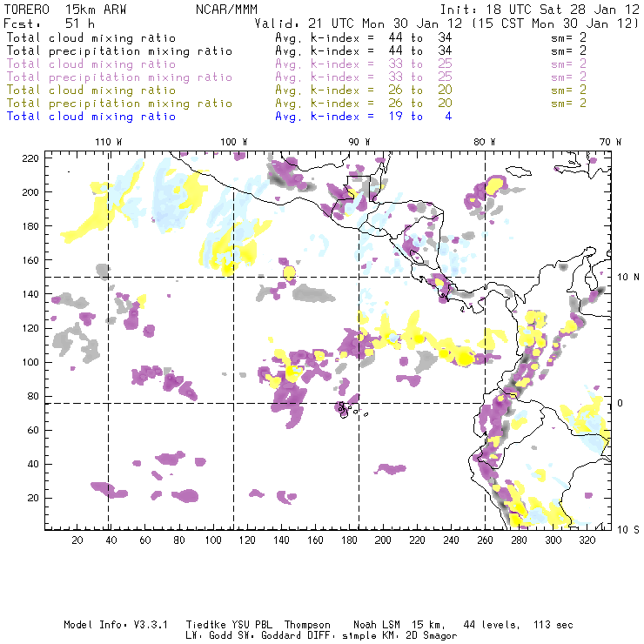The width and height of the screenshot is (644, 644).
Task: Click the blue "Avg. k-index = 19 to 4" text
Action: click(x=364, y=117)
